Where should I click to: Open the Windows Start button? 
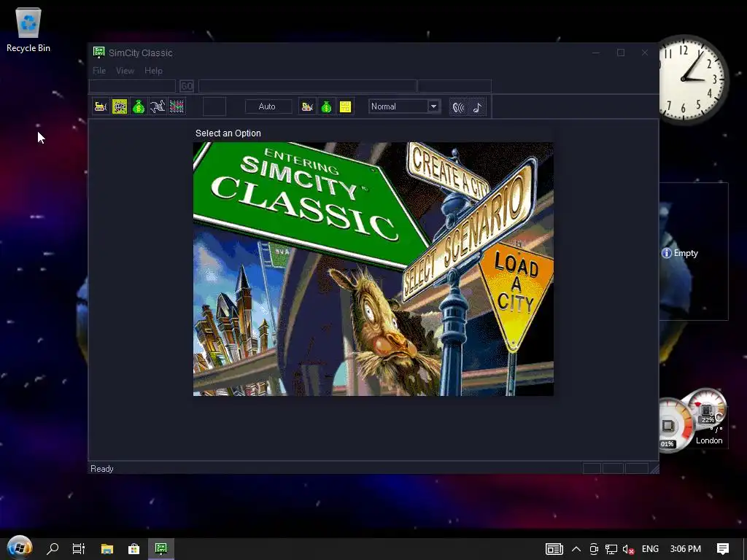tap(20, 548)
